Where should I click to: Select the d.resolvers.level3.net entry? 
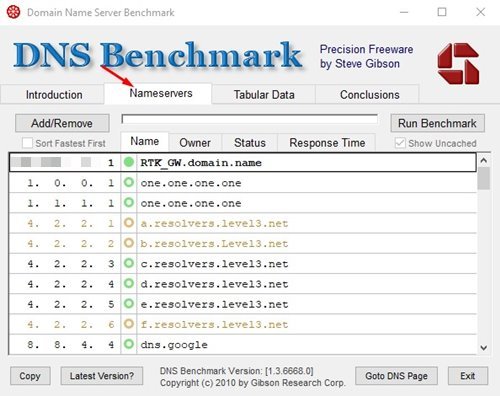click(x=243, y=284)
